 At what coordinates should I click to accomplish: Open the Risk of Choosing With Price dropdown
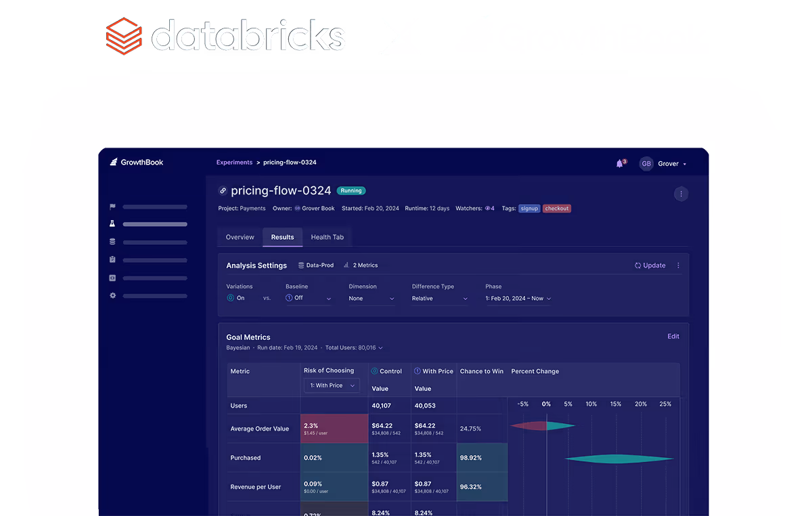332,385
